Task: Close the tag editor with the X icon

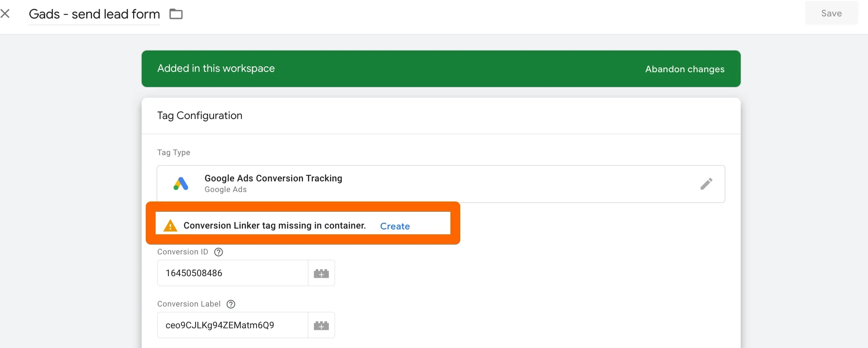Action: click(5, 14)
